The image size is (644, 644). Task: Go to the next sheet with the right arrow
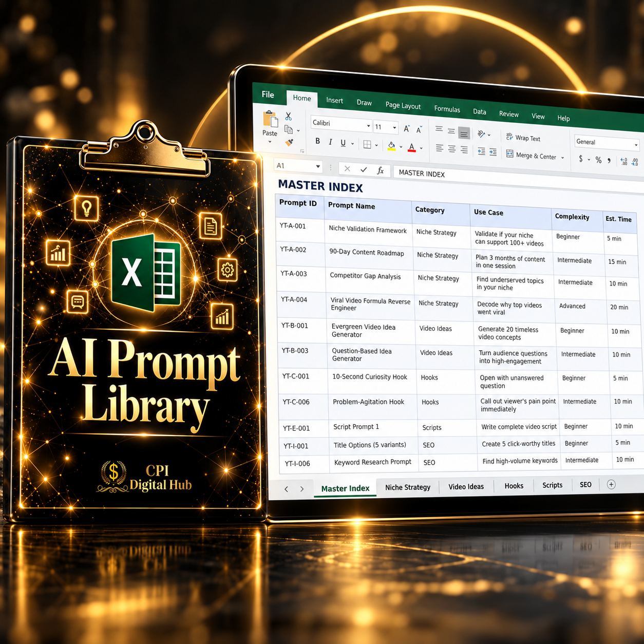(302, 489)
